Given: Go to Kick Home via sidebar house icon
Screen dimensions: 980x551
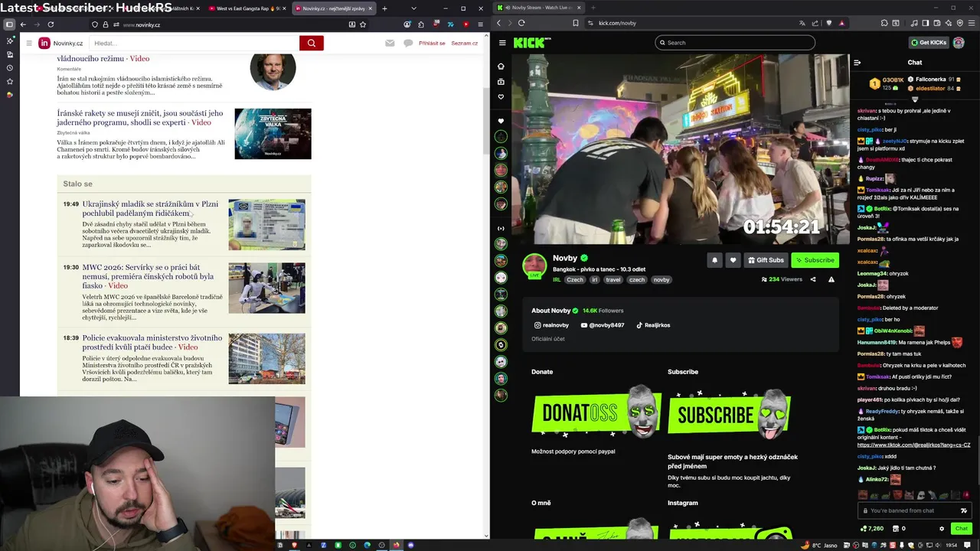Looking at the screenshot, I should click(501, 66).
